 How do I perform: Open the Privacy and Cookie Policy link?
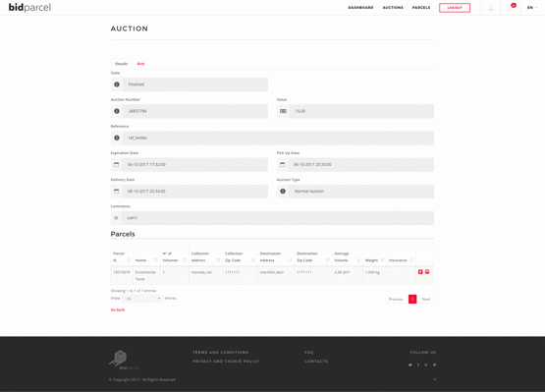pos(226,362)
